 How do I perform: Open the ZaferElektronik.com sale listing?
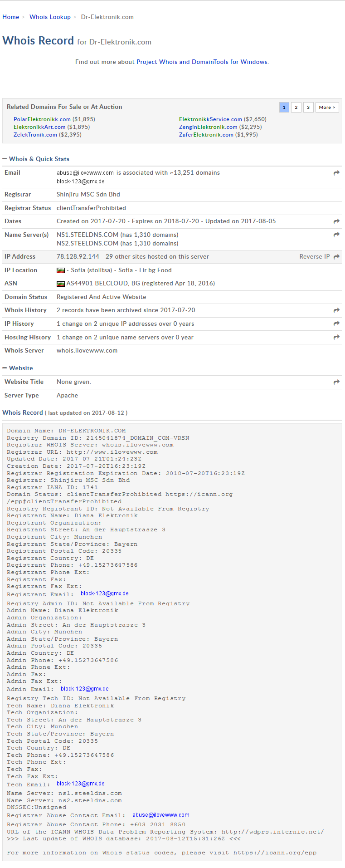(x=206, y=135)
